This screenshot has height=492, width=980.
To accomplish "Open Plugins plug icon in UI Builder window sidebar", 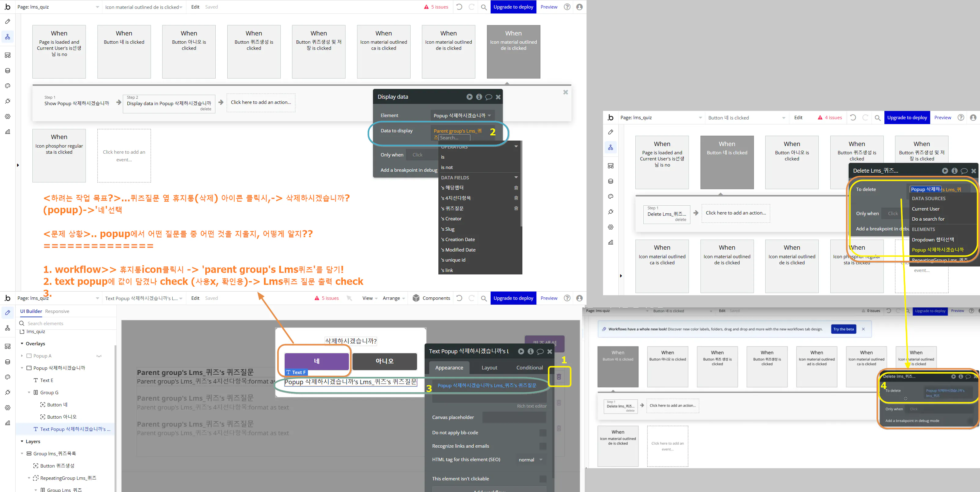I will click(8, 392).
